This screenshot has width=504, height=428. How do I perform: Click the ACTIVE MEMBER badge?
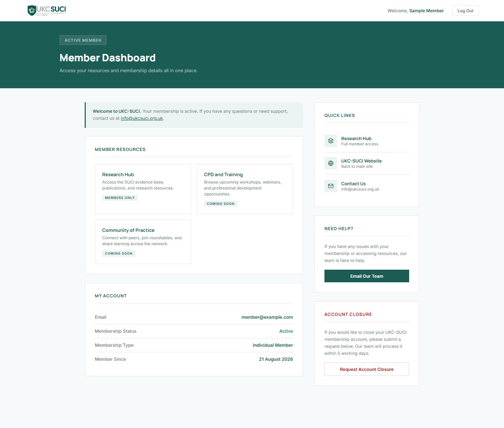[x=83, y=40]
